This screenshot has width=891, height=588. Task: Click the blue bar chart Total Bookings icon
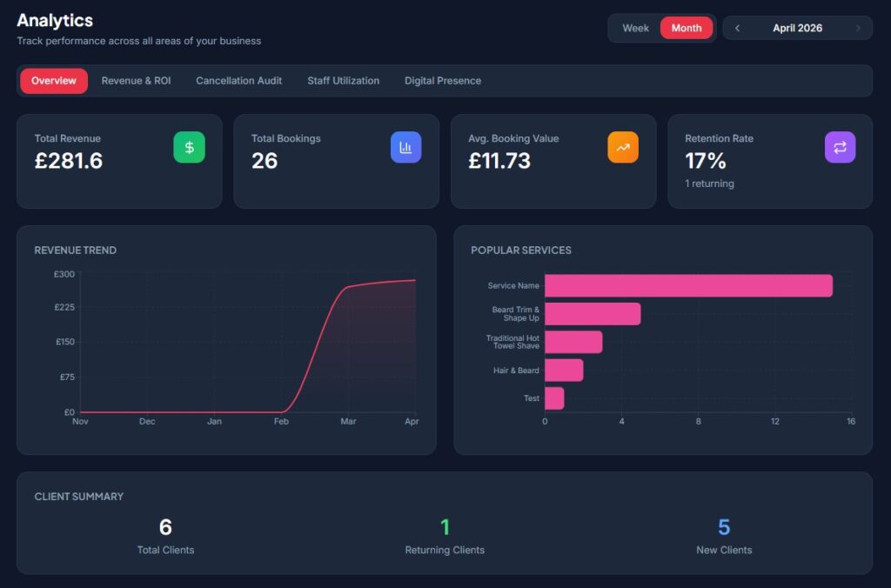pyautogui.click(x=405, y=147)
